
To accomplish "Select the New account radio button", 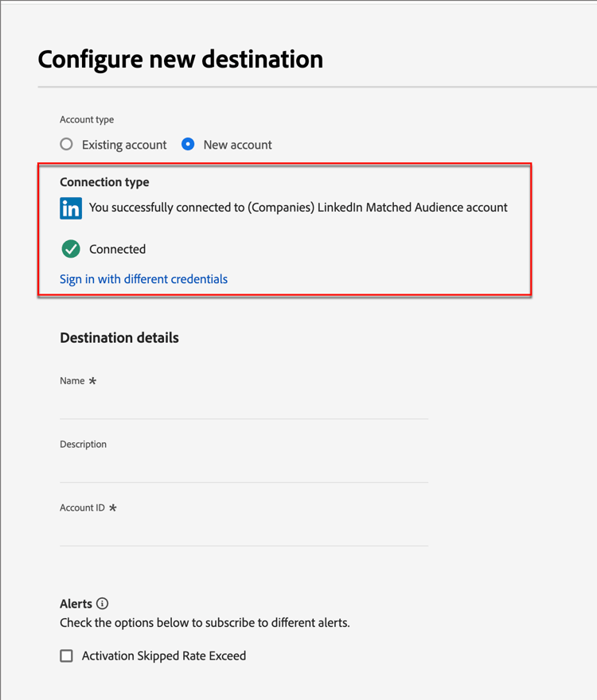I will point(187,144).
